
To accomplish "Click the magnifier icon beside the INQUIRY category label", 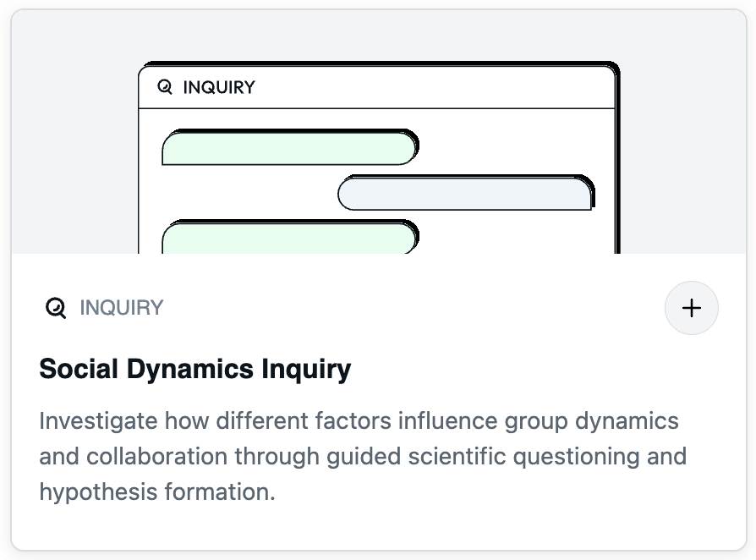I will pyautogui.click(x=56, y=308).
